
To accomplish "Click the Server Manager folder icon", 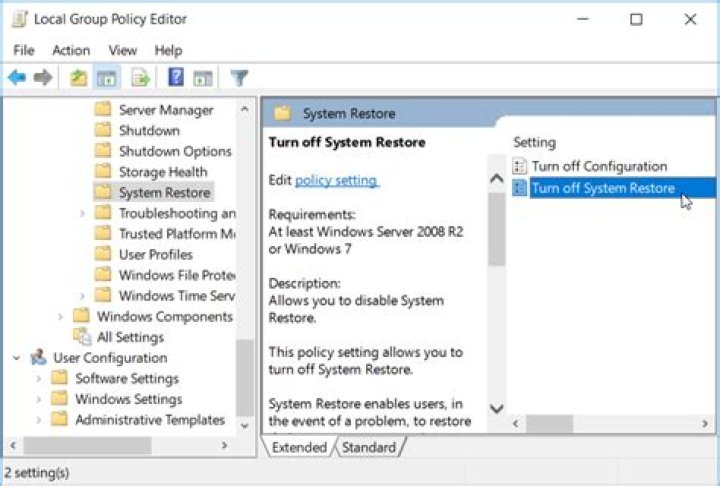I will [103, 109].
